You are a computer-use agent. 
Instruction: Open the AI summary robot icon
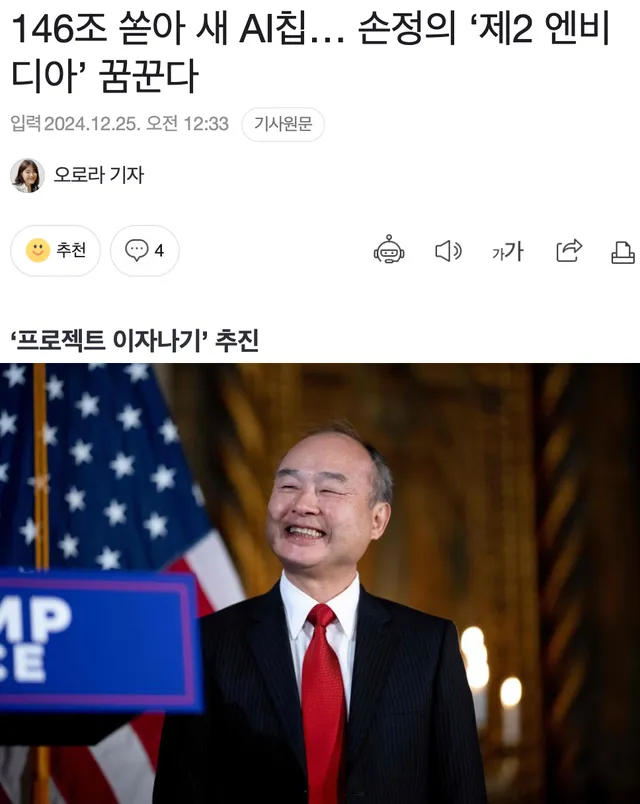(389, 250)
